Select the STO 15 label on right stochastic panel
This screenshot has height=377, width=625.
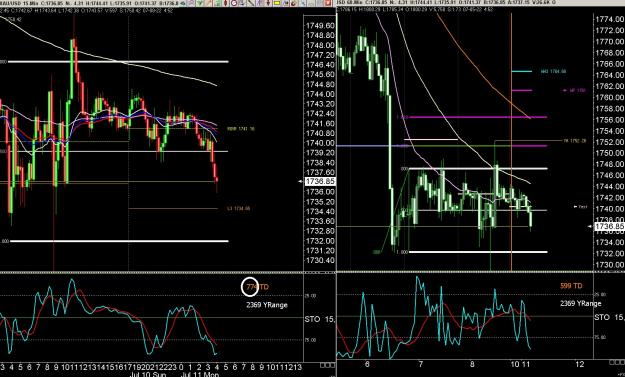coord(609,317)
